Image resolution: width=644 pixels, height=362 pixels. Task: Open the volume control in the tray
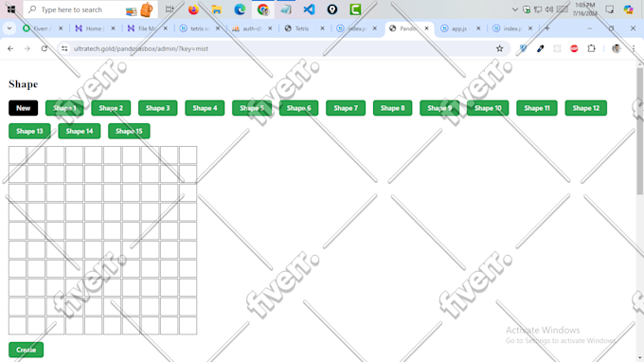click(549, 9)
